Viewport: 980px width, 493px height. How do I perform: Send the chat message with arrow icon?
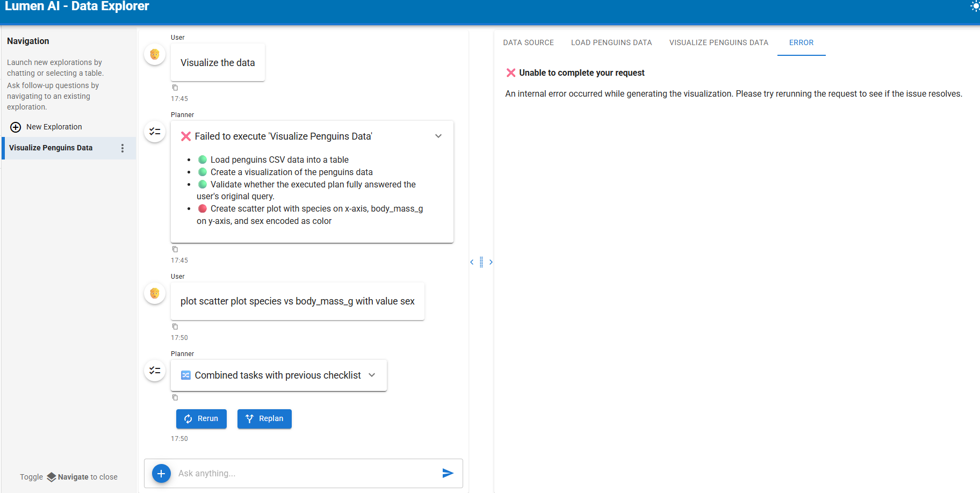448,473
